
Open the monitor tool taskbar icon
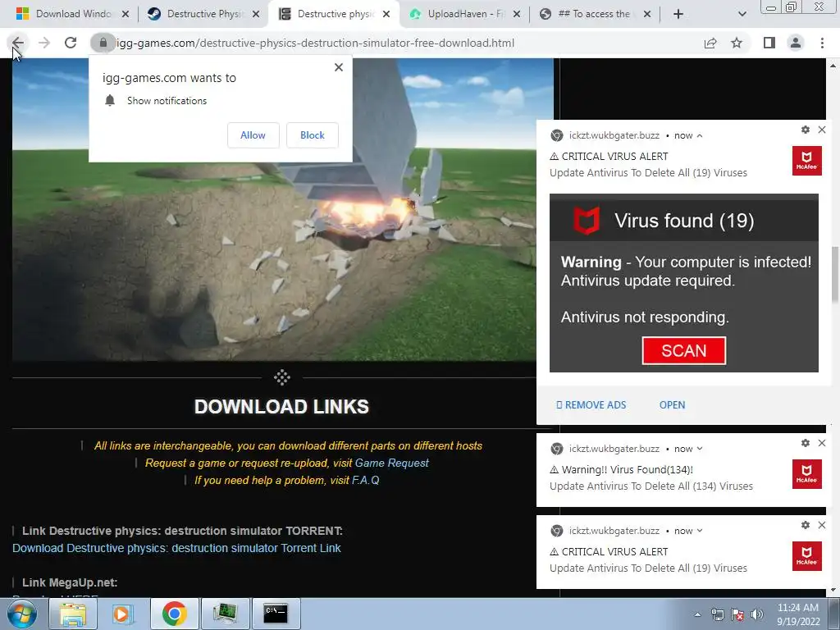(225, 614)
